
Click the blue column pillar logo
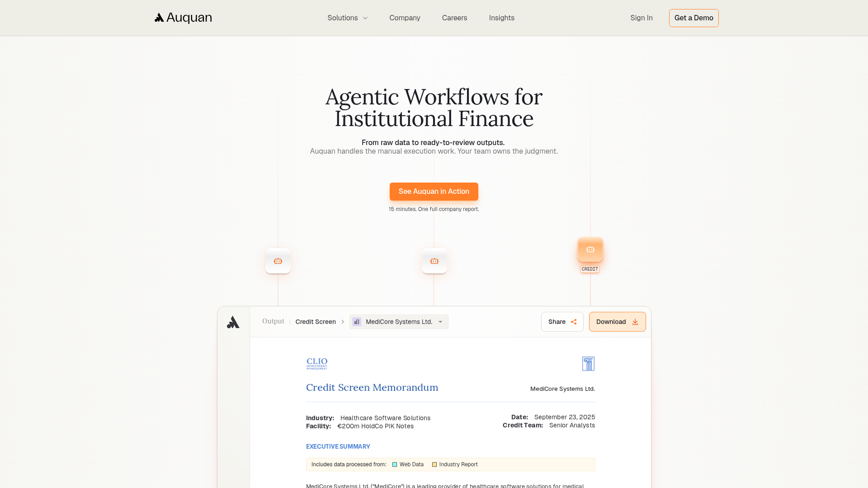tap(588, 364)
